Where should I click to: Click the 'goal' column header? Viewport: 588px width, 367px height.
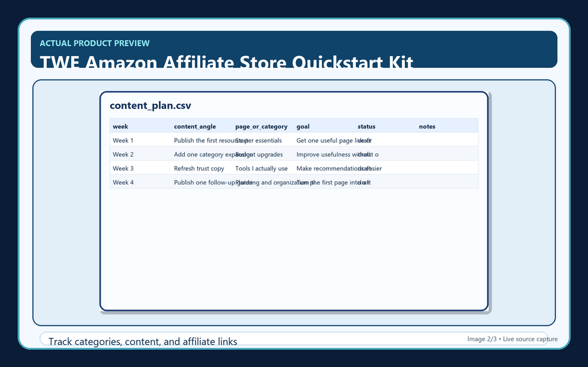pyautogui.click(x=303, y=127)
